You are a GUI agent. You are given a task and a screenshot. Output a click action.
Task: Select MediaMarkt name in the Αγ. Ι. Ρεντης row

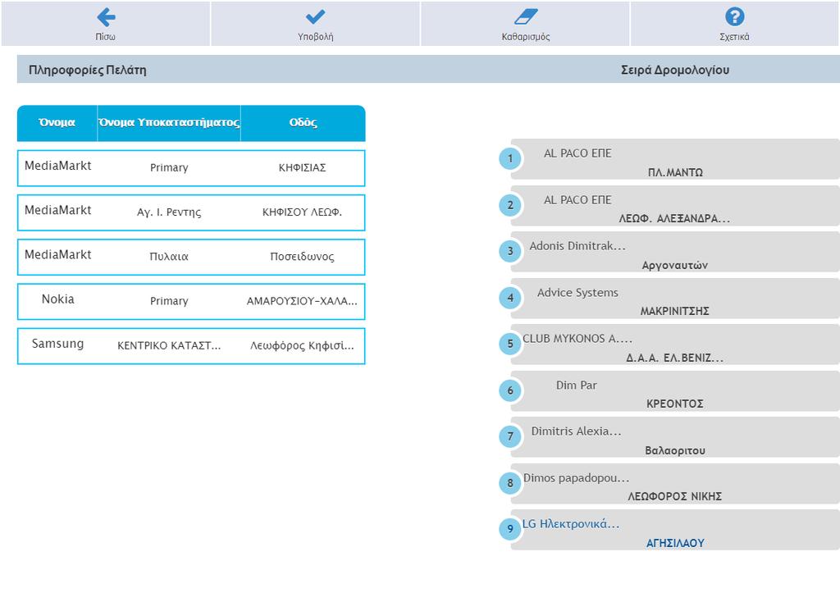(58, 211)
